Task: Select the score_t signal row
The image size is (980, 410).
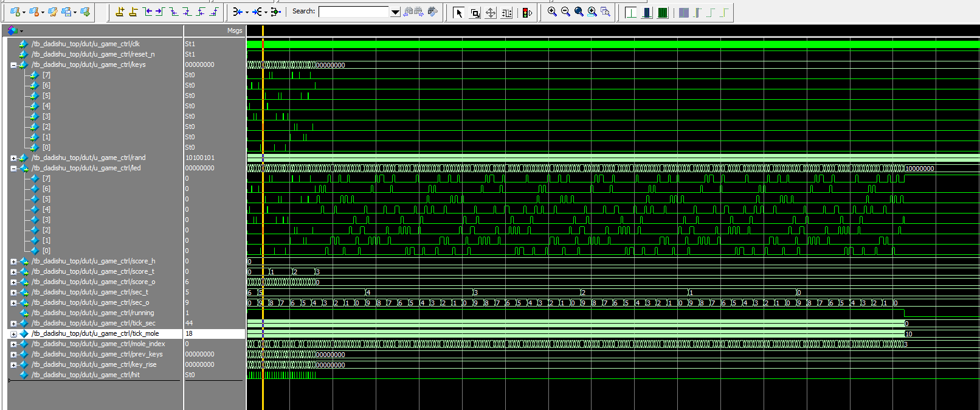Action: click(x=94, y=271)
